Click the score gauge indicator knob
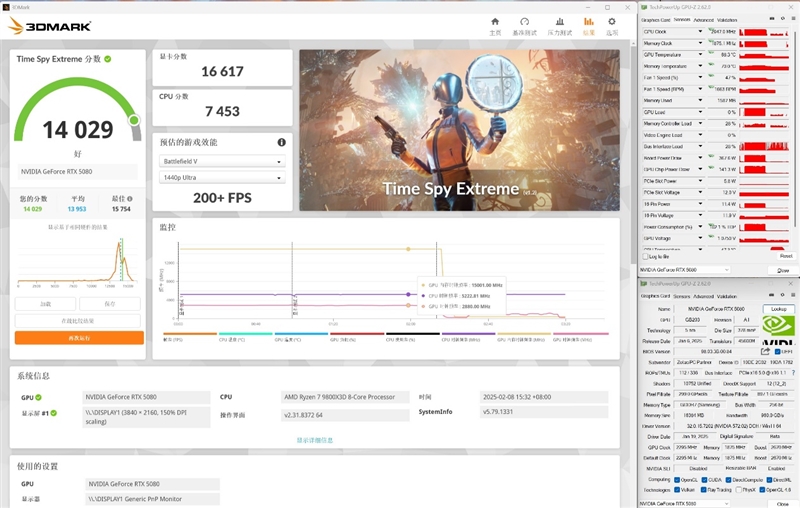The height and width of the screenshot is (508, 800). click(x=134, y=120)
